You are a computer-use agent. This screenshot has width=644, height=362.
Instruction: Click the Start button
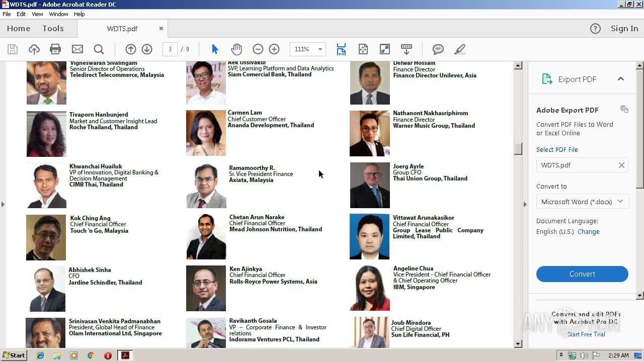[x=14, y=355]
